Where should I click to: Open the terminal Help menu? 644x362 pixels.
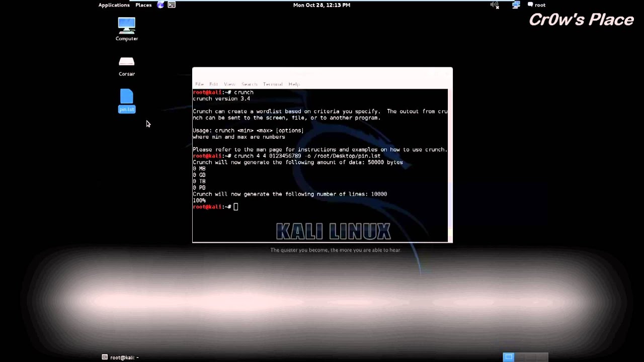[294, 84]
